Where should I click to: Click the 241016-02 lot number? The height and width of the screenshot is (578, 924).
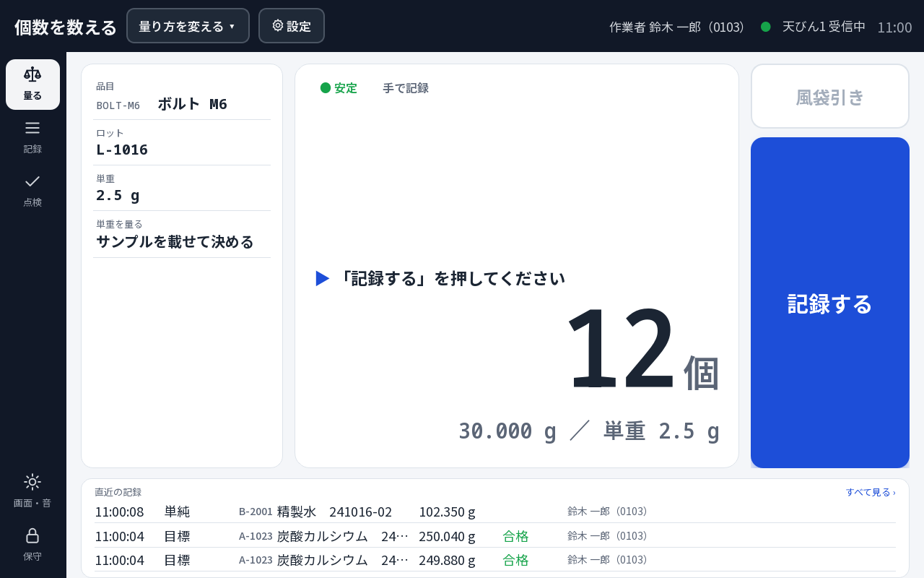[x=360, y=512]
